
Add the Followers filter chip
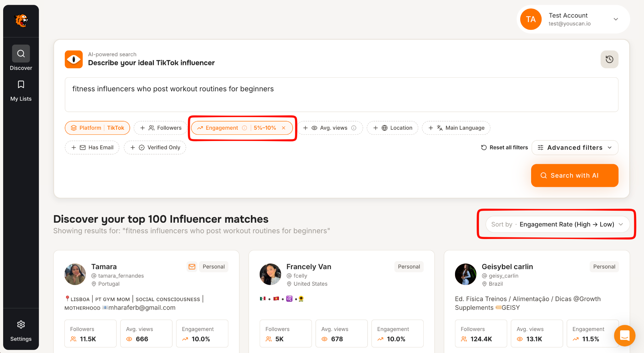161,128
